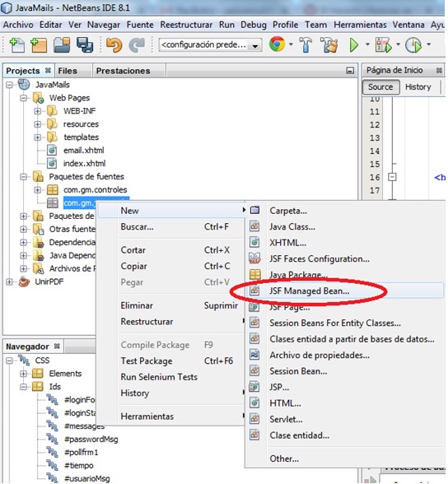
Task: Click the Debug Project toolbar icon
Action: click(x=384, y=45)
